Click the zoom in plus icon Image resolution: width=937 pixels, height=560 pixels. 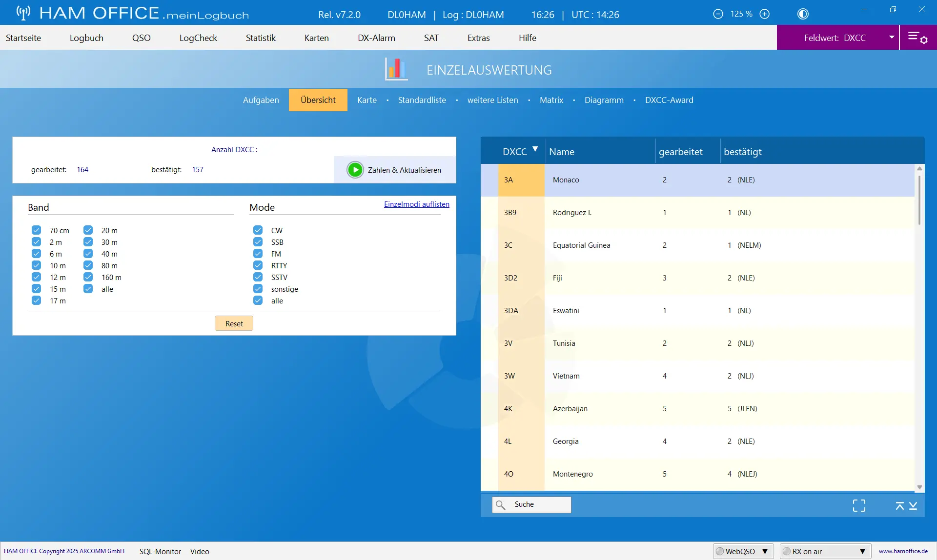(765, 14)
